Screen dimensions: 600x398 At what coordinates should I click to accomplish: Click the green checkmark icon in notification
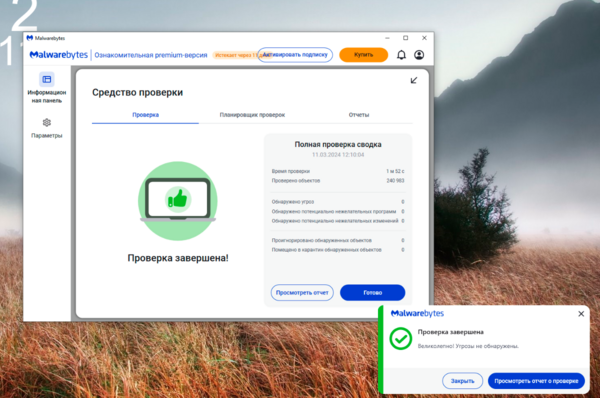point(401,339)
